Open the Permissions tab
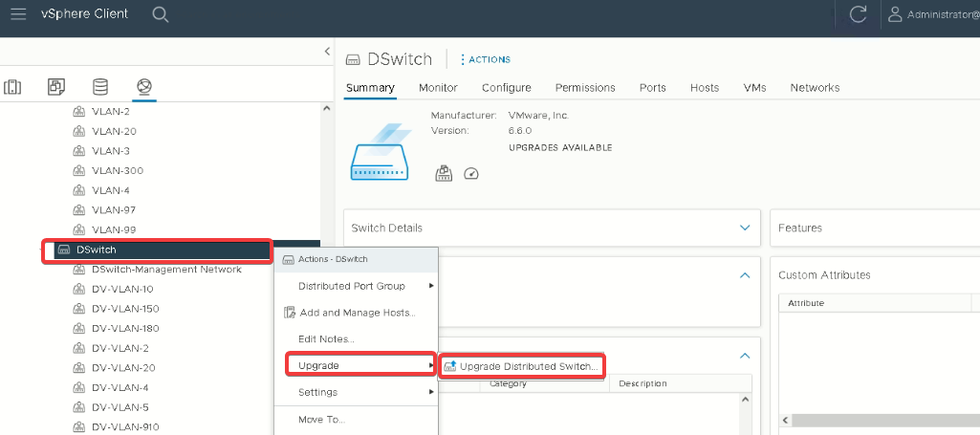Image resolution: width=980 pixels, height=435 pixels. point(585,88)
